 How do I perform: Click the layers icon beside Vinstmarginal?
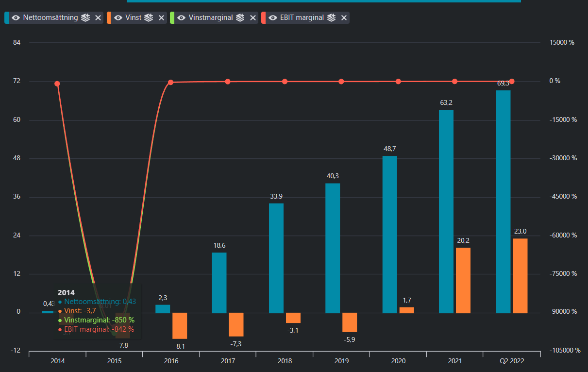(x=240, y=17)
